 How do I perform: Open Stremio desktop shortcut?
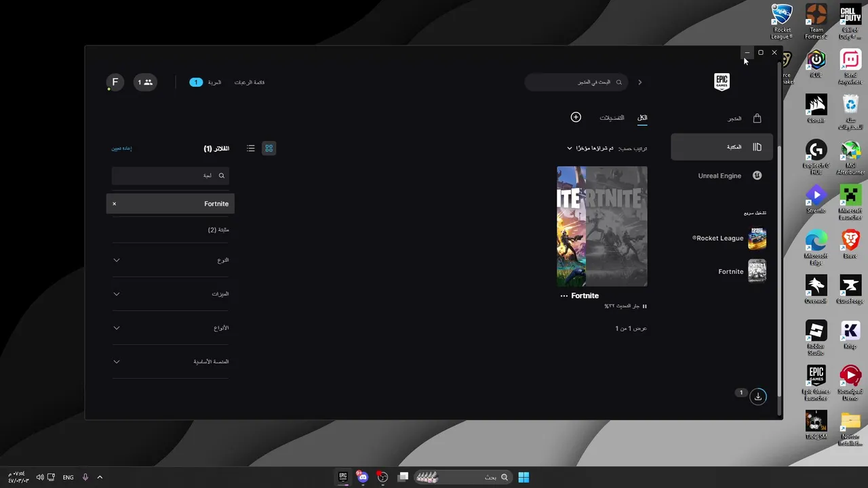click(816, 199)
